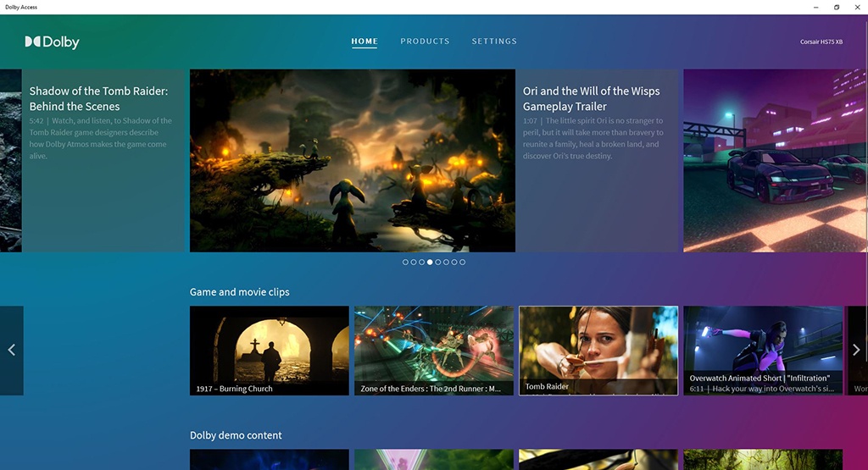Close the Dolby Access window

click(858, 7)
